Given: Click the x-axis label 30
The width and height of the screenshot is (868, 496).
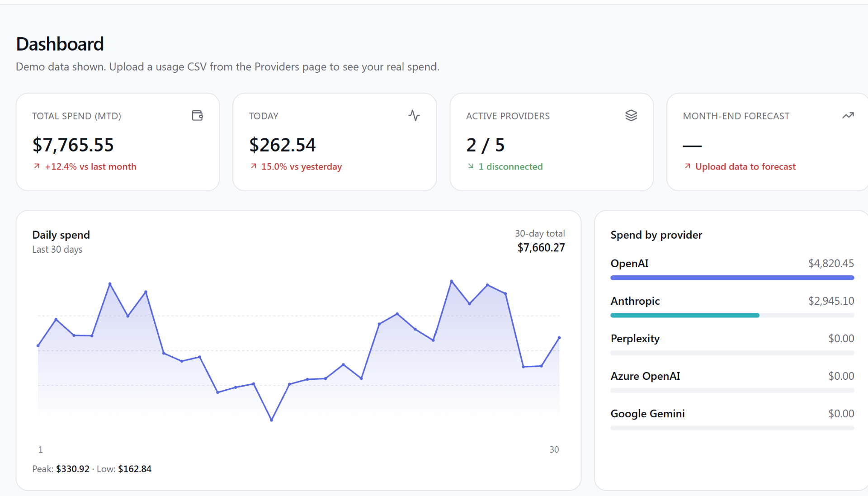Looking at the screenshot, I should [554, 449].
